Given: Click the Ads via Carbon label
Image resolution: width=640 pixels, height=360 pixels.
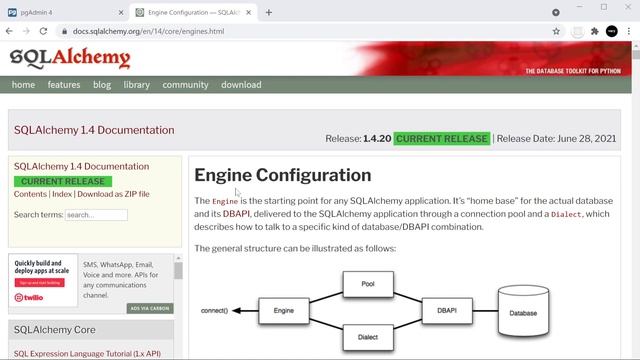Looking at the screenshot, I should click(150, 309).
